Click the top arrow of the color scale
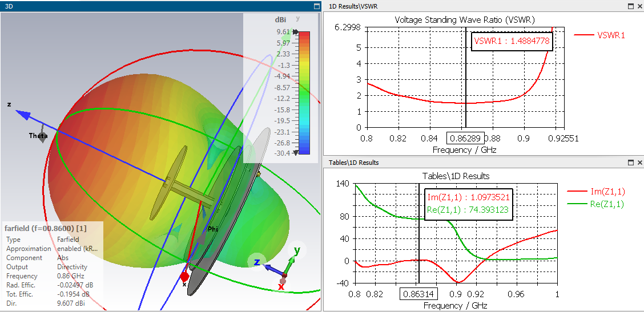 295,31
